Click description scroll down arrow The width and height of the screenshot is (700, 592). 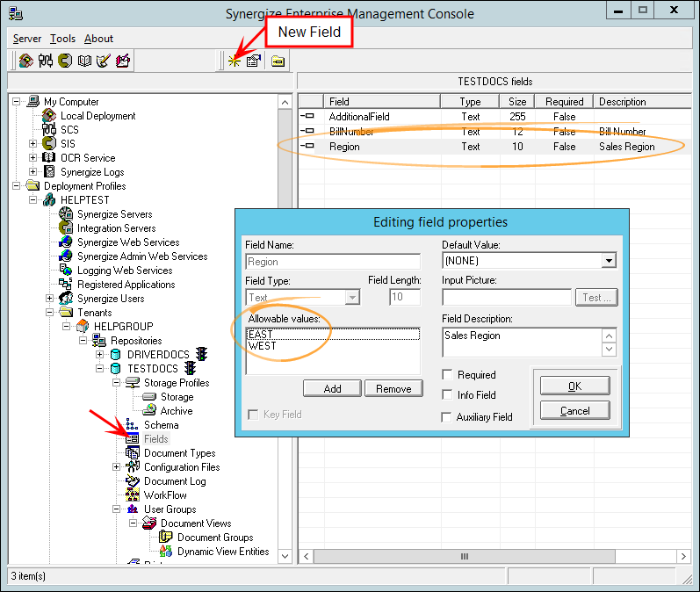tap(610, 349)
